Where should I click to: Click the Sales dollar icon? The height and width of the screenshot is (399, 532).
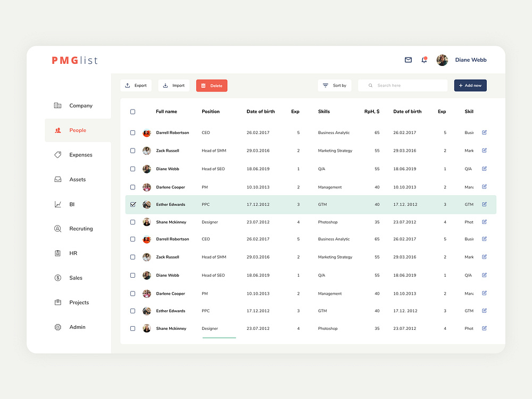pyautogui.click(x=58, y=278)
